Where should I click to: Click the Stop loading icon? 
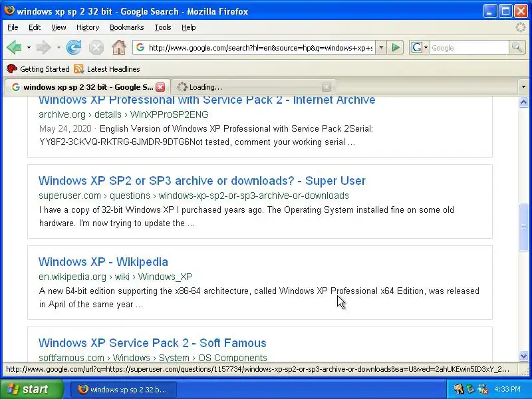click(x=96, y=47)
